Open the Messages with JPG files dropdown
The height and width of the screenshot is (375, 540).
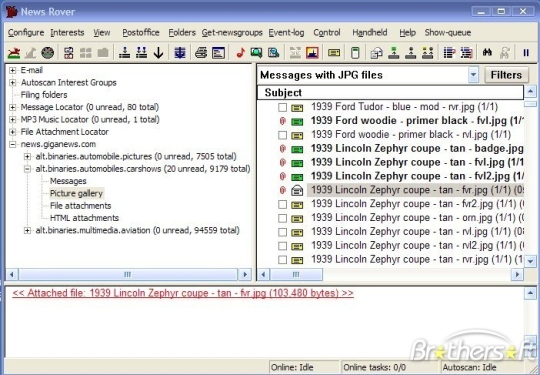point(474,75)
